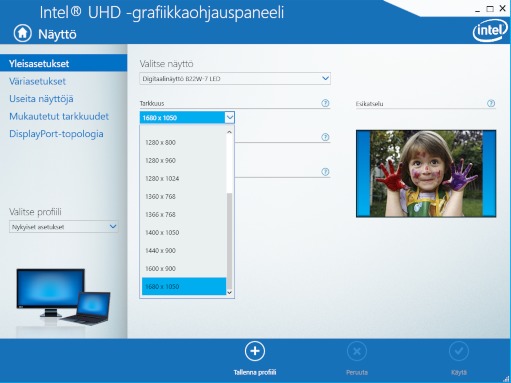Click the Intel logo in header
This screenshot has height=383, width=511.
(490, 31)
